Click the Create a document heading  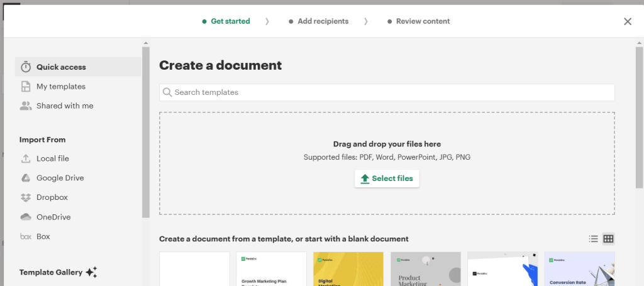coord(221,65)
